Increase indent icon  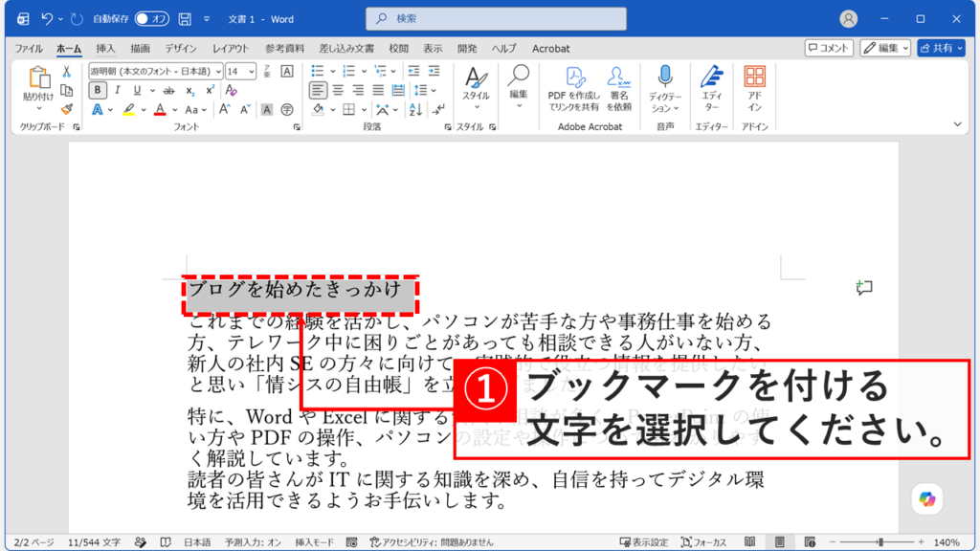[434, 71]
